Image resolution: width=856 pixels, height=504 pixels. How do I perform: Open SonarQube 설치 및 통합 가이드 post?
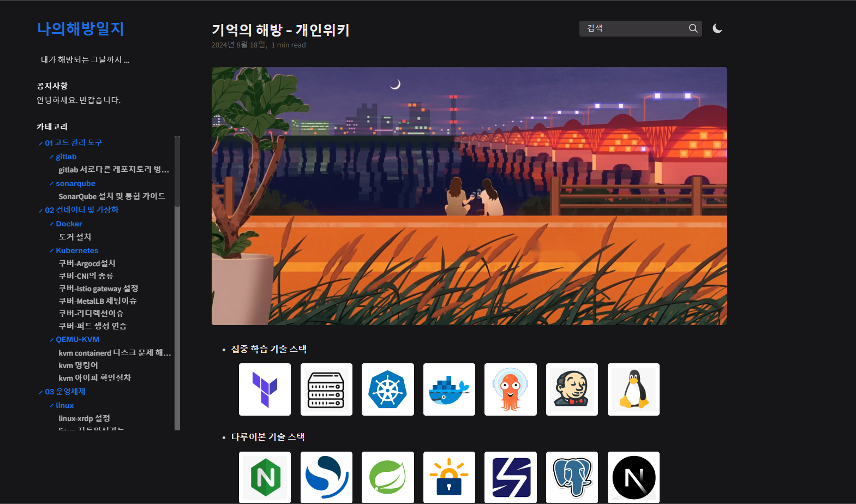click(112, 196)
